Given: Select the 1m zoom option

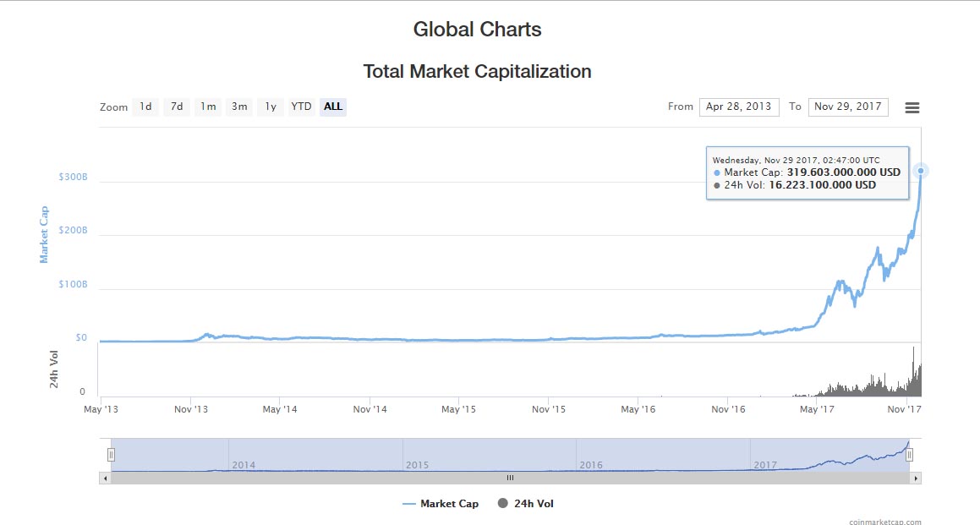Looking at the screenshot, I should click(207, 107).
